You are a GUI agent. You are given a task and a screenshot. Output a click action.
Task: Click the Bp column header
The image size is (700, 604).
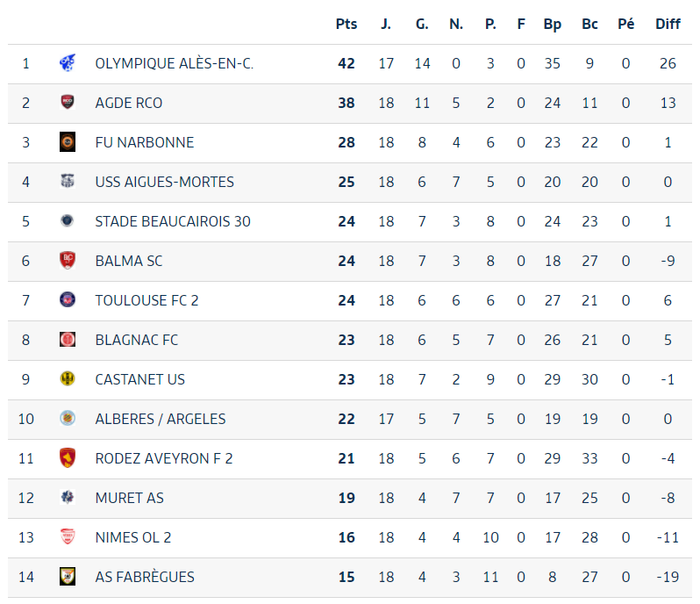click(553, 24)
